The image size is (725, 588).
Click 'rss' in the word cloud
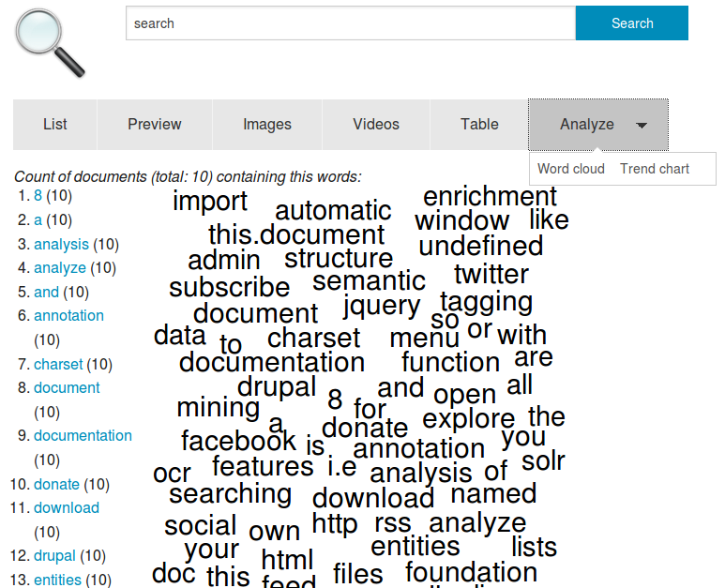click(x=393, y=524)
